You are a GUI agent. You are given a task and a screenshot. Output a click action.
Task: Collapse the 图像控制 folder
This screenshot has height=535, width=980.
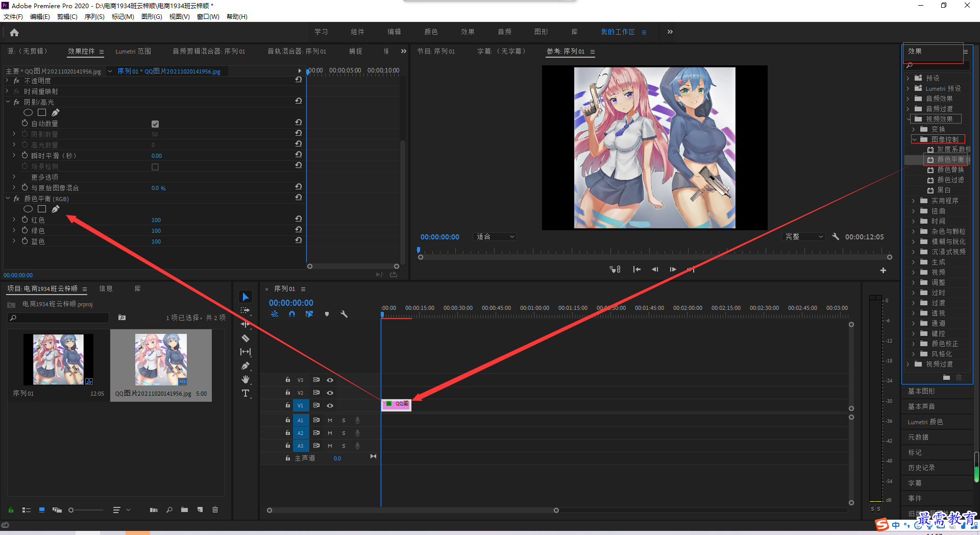[x=914, y=139]
